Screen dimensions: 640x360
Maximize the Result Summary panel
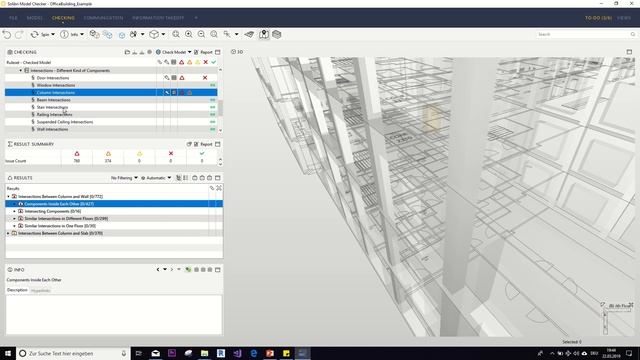point(218,144)
